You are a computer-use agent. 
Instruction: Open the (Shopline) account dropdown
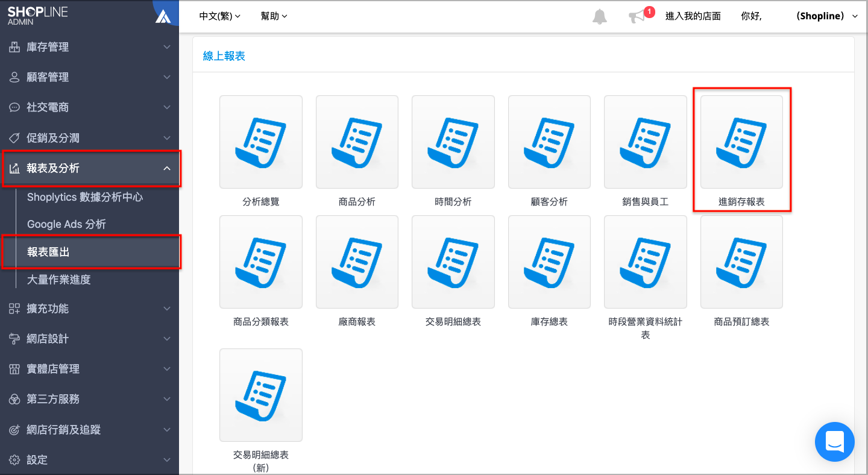(x=827, y=16)
